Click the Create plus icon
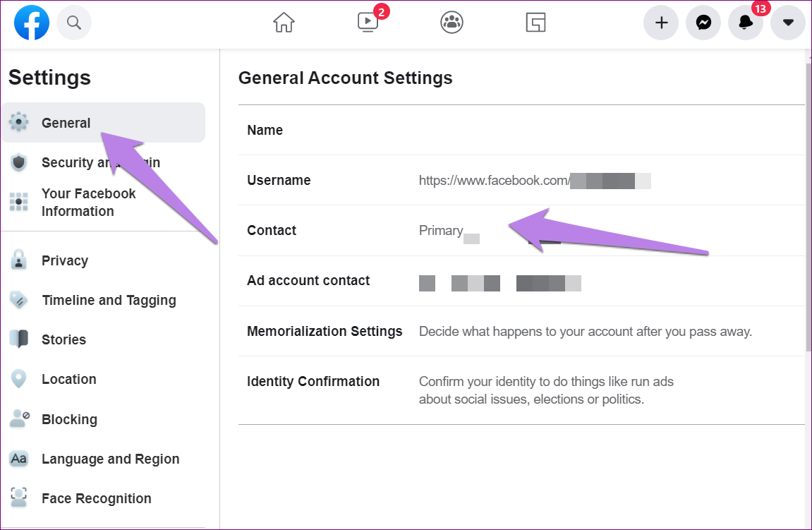The image size is (812, 530). point(661,23)
